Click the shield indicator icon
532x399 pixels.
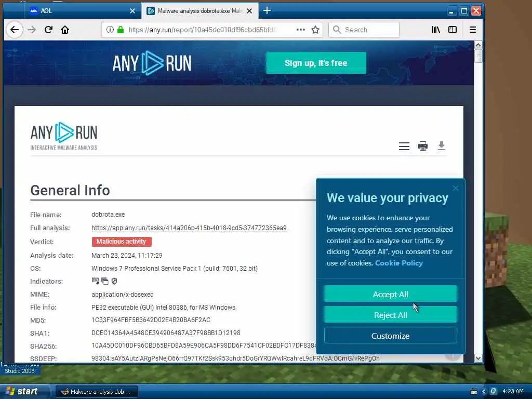(114, 281)
